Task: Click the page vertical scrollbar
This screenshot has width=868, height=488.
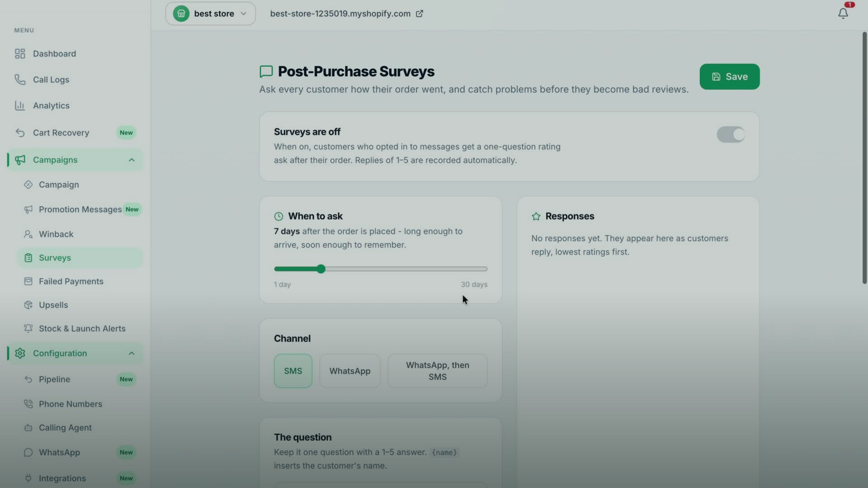Action: [x=864, y=158]
